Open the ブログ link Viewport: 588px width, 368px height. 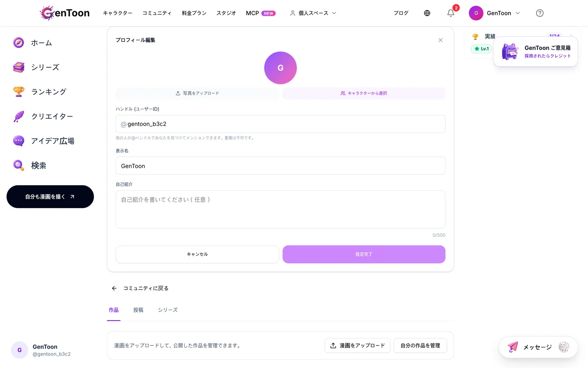(401, 13)
